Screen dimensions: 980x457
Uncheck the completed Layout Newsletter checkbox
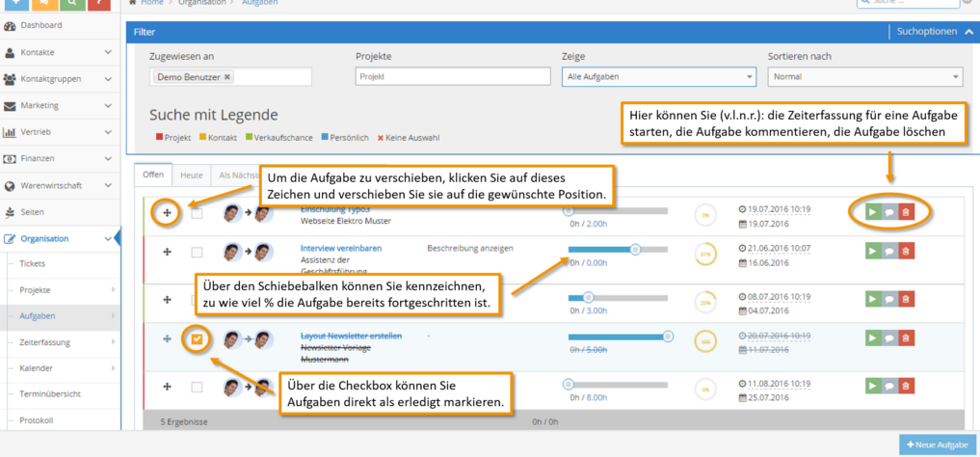point(197,338)
